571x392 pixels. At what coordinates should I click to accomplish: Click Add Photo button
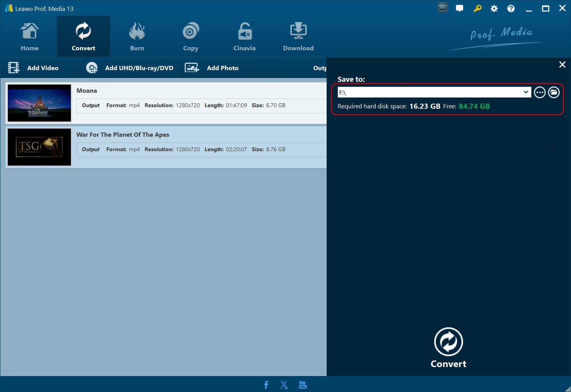[212, 68]
